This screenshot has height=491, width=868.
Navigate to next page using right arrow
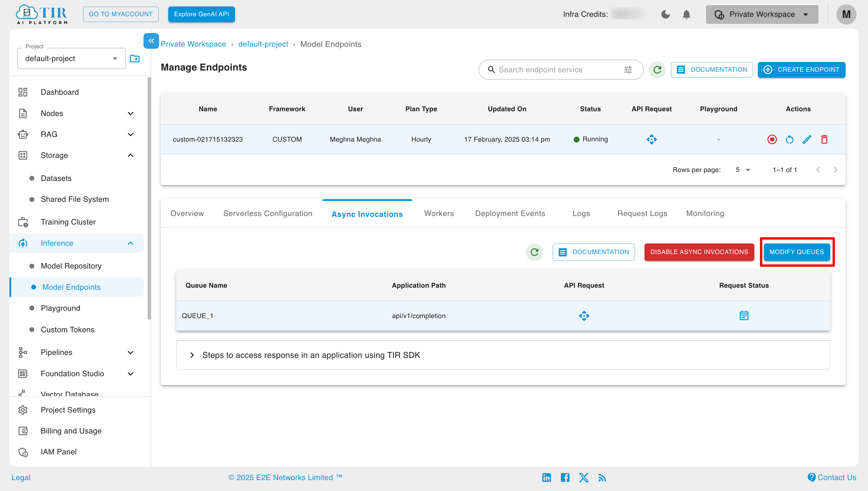pyautogui.click(x=836, y=169)
